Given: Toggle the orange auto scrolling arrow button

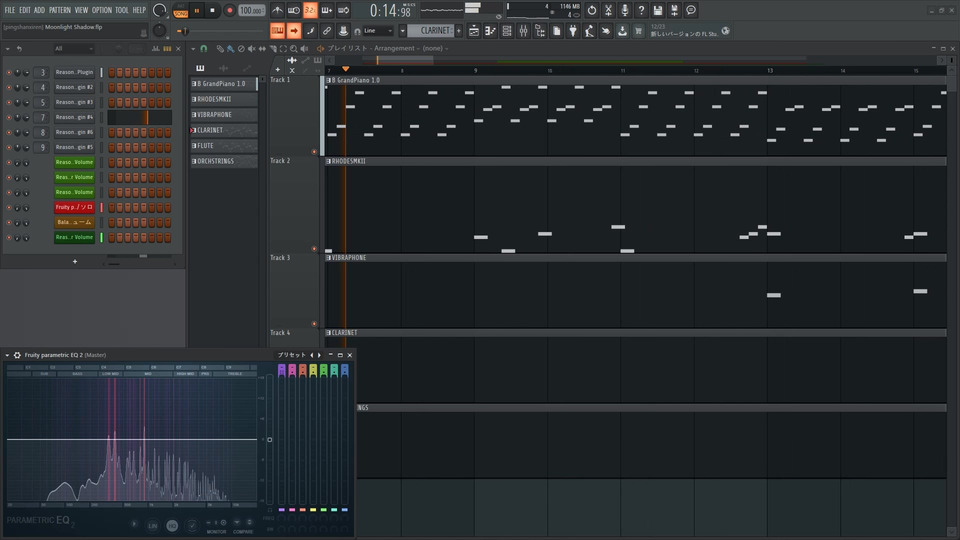Looking at the screenshot, I should (294, 31).
